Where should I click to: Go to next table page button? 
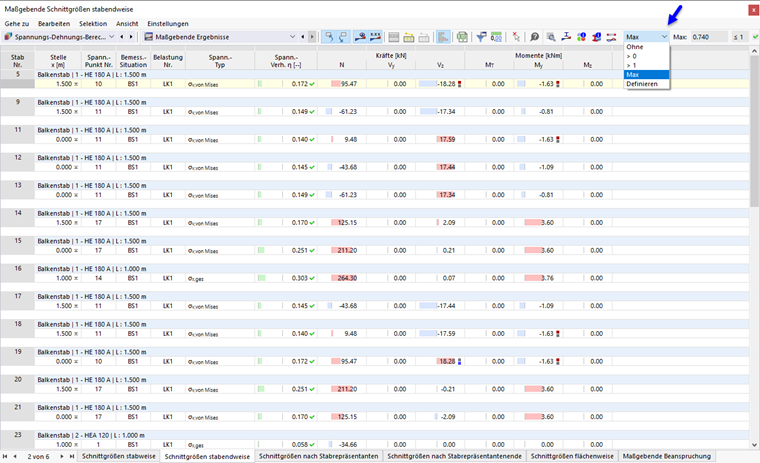(x=62, y=456)
